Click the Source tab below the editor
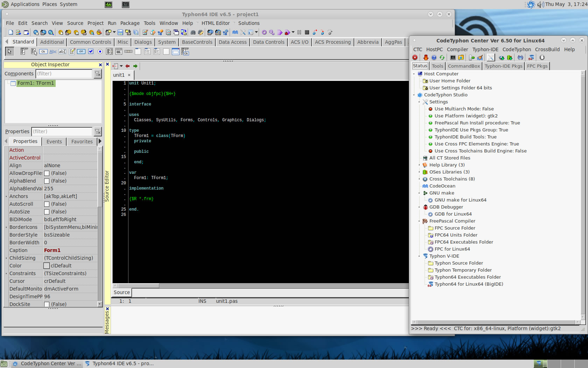 click(x=122, y=292)
